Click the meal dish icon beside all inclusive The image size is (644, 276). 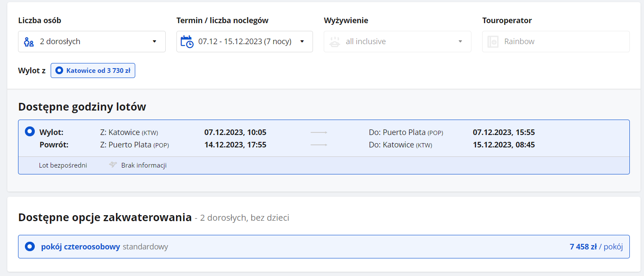point(334,42)
